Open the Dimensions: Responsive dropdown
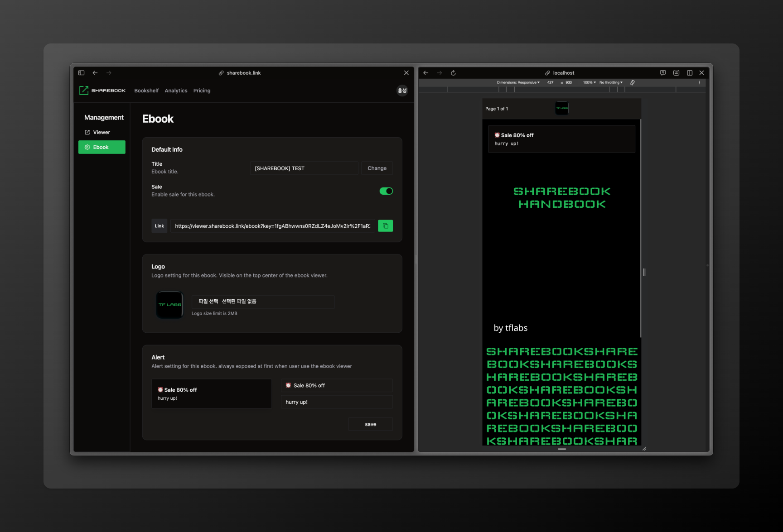Image resolution: width=783 pixels, height=532 pixels. tap(518, 82)
